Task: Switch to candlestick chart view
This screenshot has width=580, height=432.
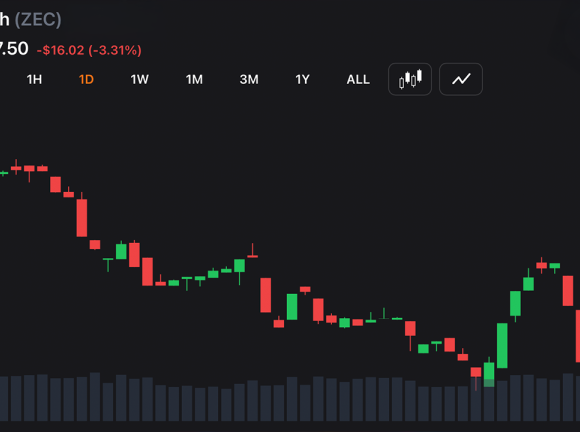Action: tap(410, 79)
